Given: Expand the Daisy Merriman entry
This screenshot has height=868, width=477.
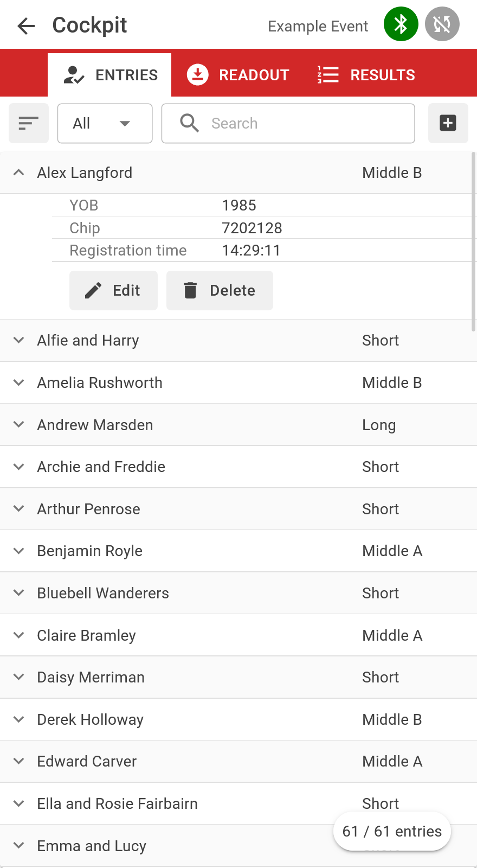Looking at the screenshot, I should tap(18, 677).
